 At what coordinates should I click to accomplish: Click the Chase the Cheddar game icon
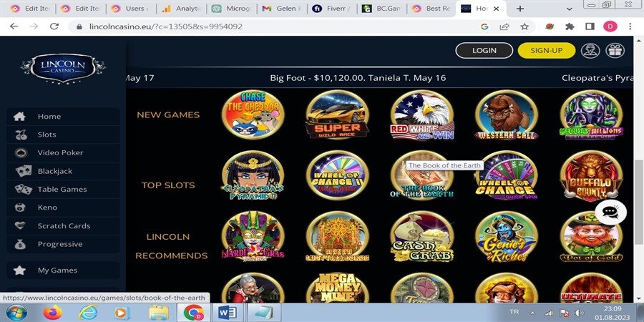(x=253, y=115)
